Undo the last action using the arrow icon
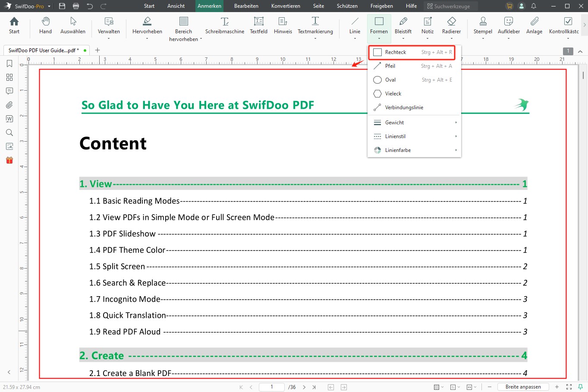The image size is (588, 392). [90, 6]
